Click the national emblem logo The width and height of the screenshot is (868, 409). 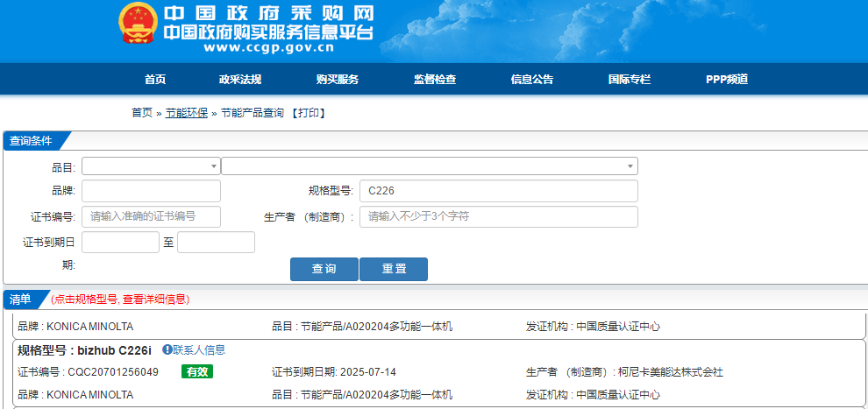coord(138,24)
